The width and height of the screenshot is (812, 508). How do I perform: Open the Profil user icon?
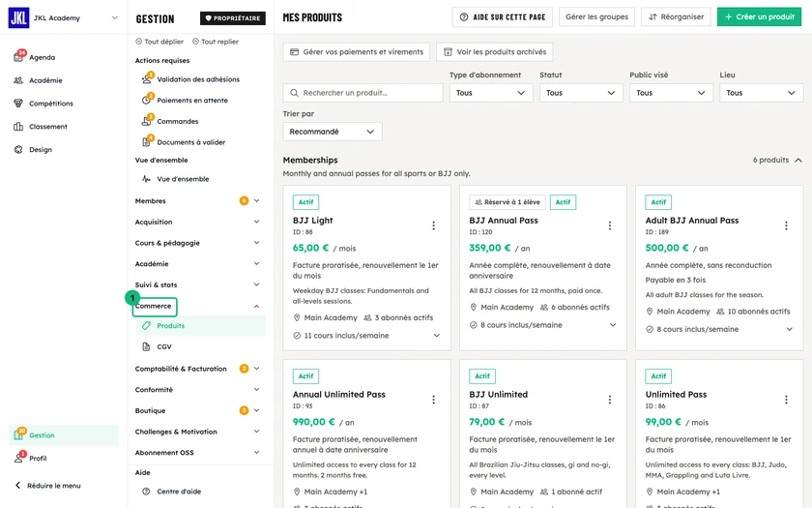coord(18,458)
